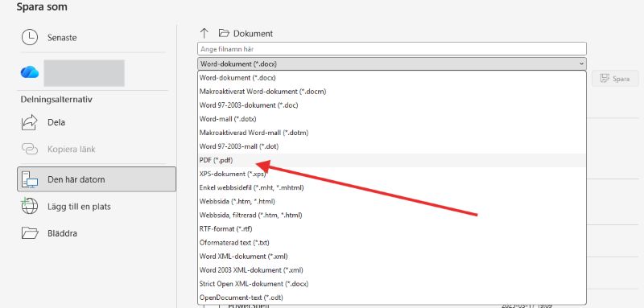
Task: Click the share arrow icon beside Dela
Action: 29,122
